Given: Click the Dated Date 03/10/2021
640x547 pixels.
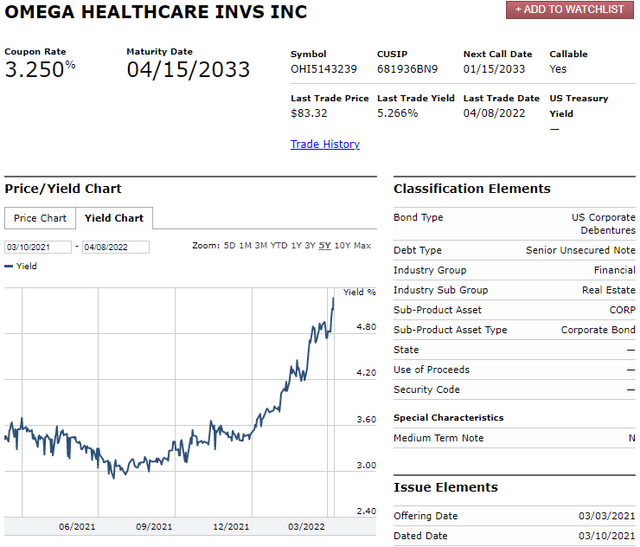Looking at the screenshot, I should [607, 536].
